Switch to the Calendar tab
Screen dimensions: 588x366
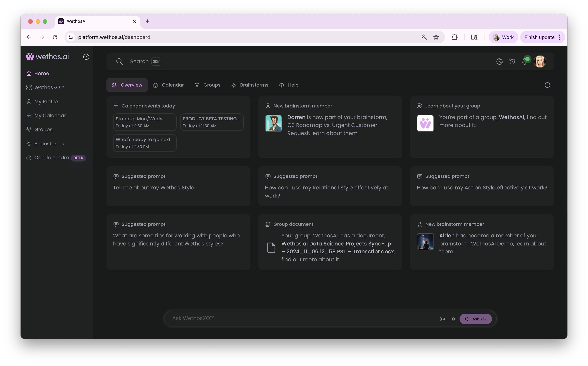click(168, 85)
